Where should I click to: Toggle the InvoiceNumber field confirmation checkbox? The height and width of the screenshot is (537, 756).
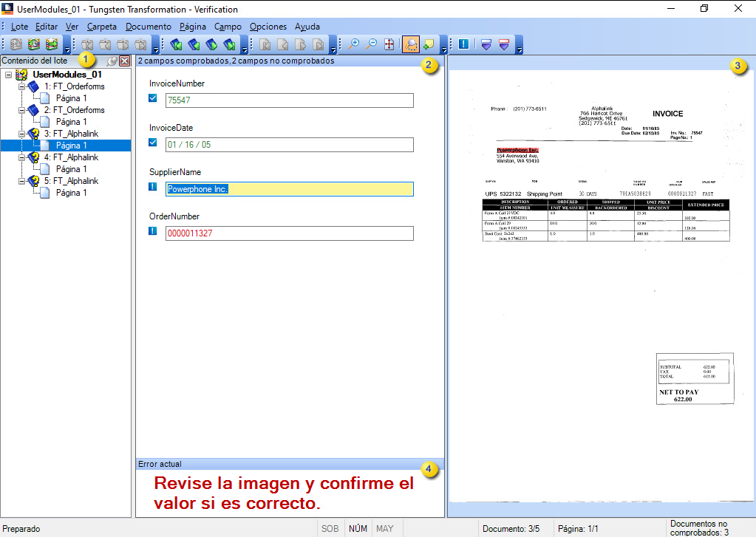click(x=152, y=98)
